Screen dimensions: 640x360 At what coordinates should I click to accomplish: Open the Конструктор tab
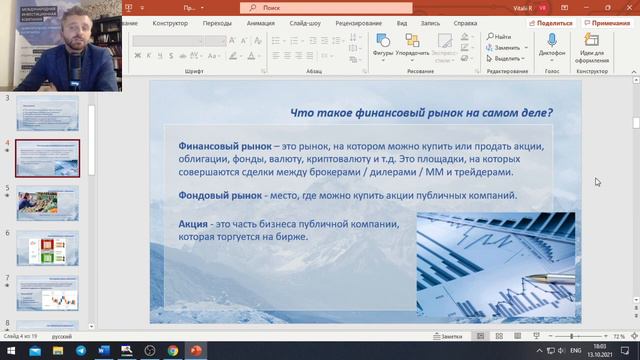pos(170,23)
